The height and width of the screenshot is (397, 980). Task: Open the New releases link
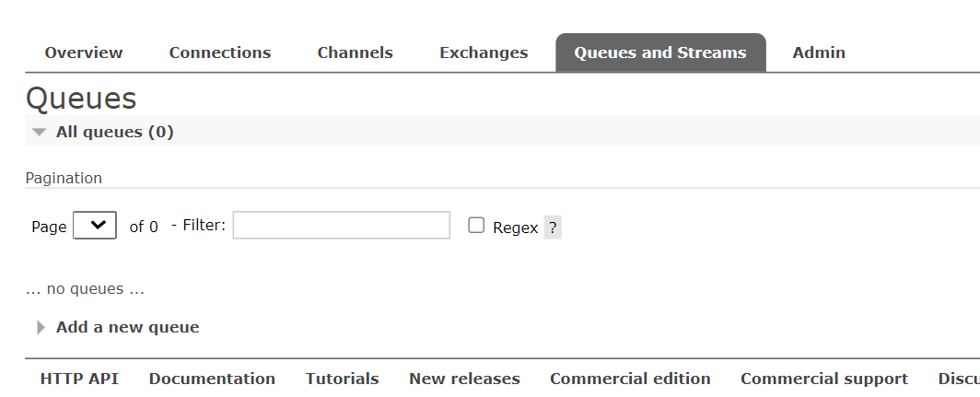[464, 379]
